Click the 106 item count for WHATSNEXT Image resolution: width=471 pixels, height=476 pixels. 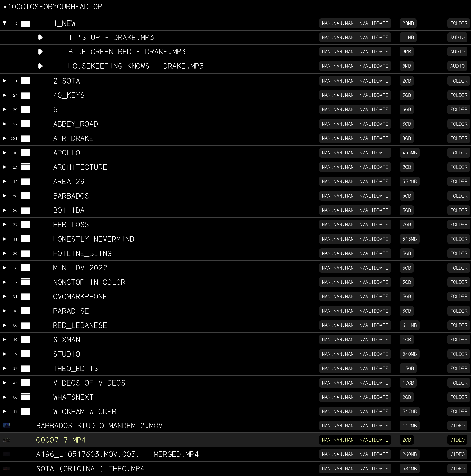14,397
